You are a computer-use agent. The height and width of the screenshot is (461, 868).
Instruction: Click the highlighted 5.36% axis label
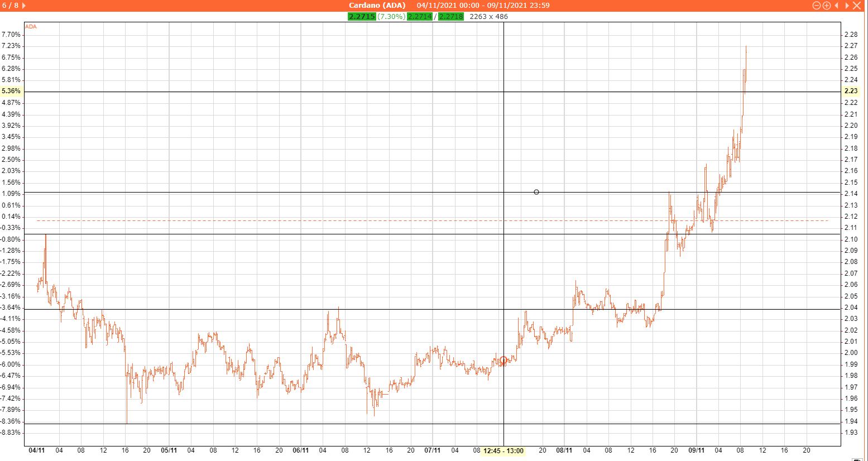coord(11,91)
